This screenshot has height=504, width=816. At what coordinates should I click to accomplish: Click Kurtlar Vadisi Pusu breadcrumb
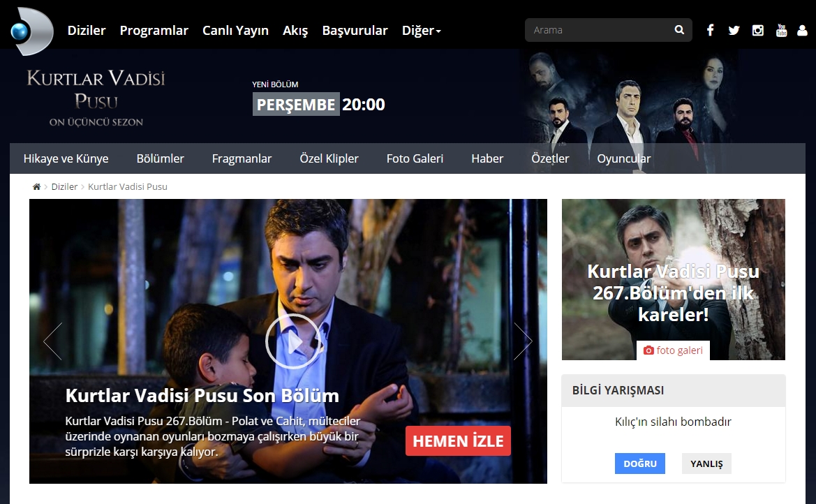128,186
